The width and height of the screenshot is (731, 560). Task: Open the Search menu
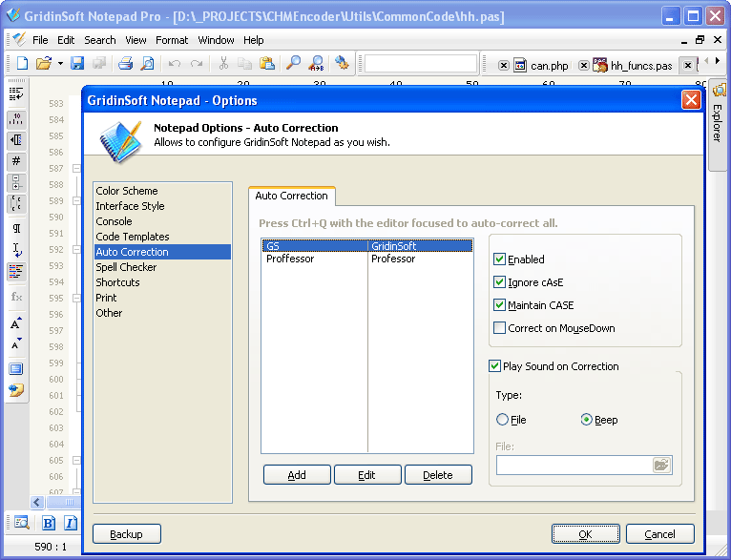tap(100, 40)
